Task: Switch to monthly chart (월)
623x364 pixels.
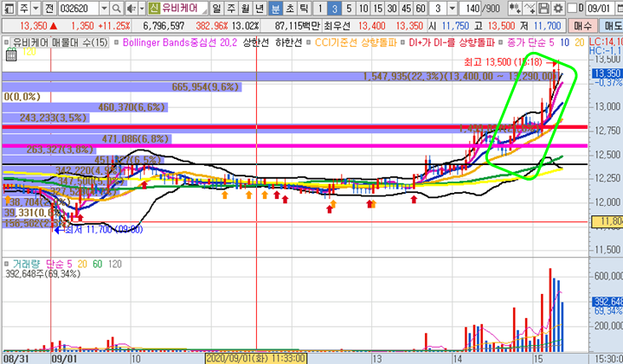Action: 245,8
